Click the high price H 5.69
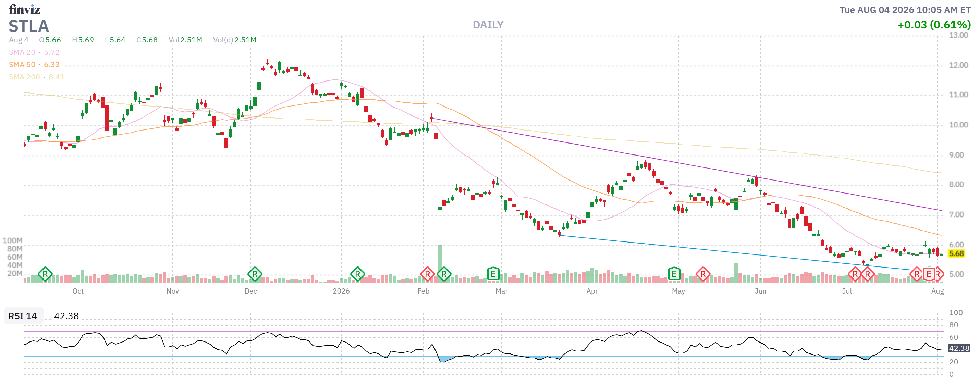Image resolution: width=980 pixels, height=385 pixels. 83,40
